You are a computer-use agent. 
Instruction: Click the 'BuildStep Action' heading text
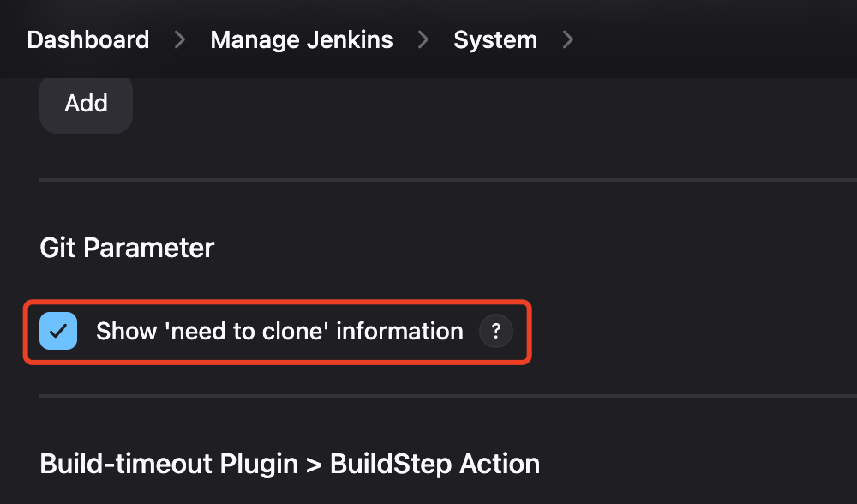coord(434,464)
